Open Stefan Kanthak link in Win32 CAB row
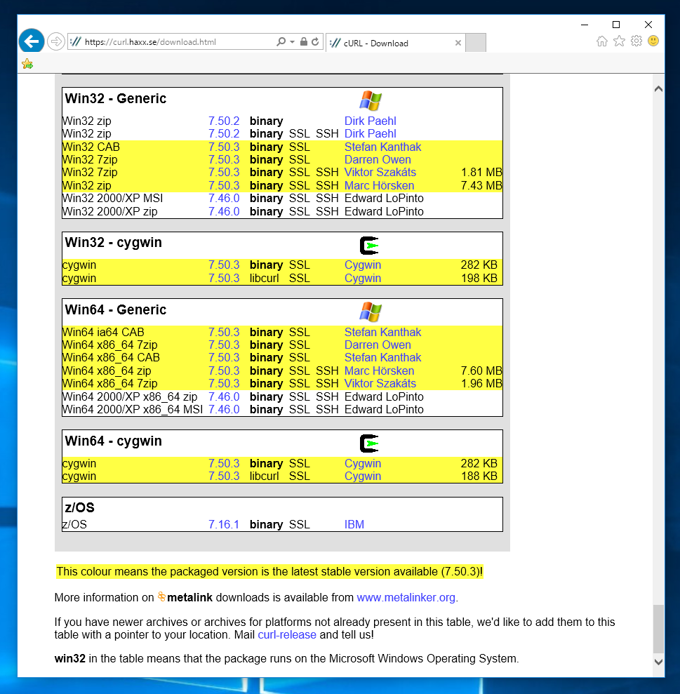 [382, 147]
